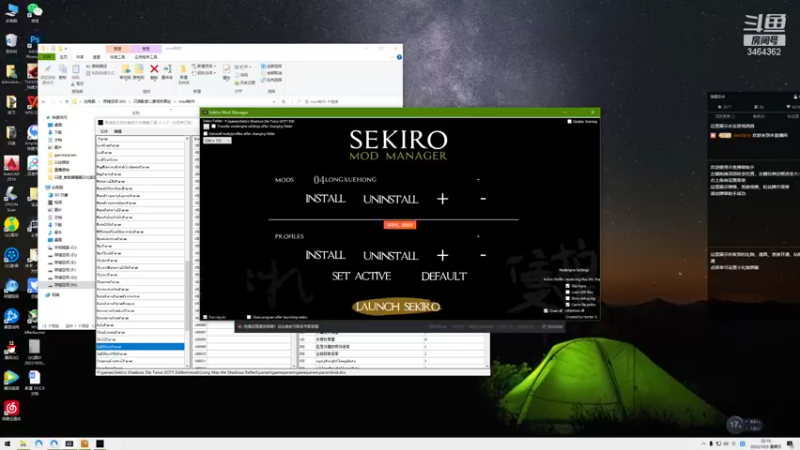Add a mod with the Mods plus icon
800x450 pixels.
pyautogui.click(x=442, y=198)
